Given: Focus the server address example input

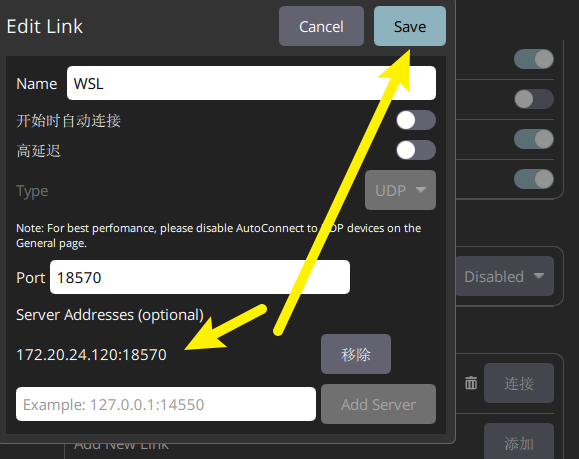Looking at the screenshot, I should pos(166,404).
